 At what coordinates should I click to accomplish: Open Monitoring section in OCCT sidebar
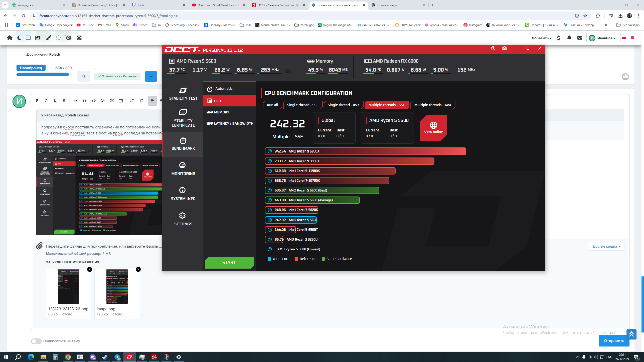[x=183, y=169]
